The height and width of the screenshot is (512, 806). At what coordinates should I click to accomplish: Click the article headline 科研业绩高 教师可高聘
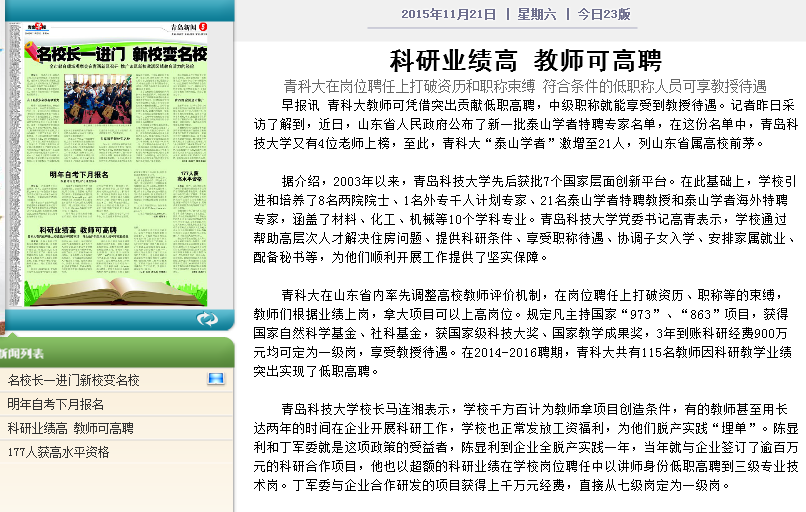point(525,61)
